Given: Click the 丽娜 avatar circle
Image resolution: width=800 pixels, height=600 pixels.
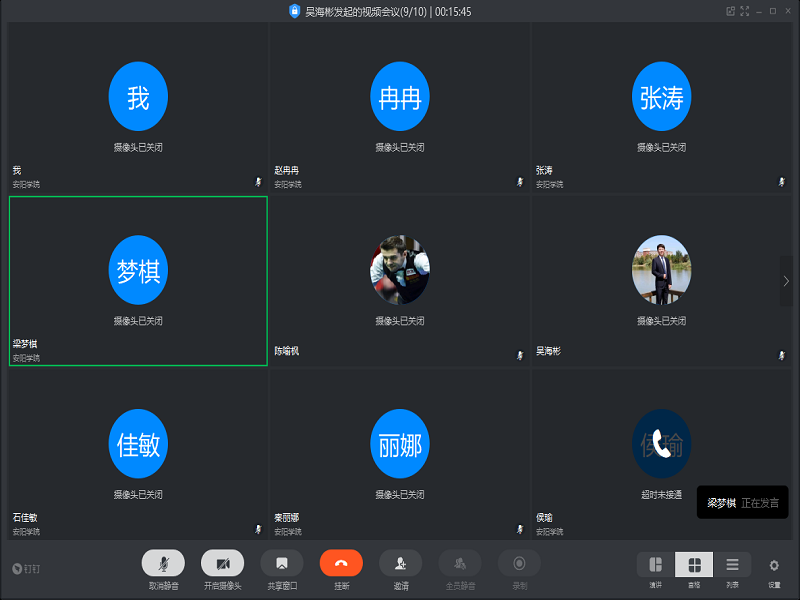Looking at the screenshot, I should pyautogui.click(x=400, y=444).
